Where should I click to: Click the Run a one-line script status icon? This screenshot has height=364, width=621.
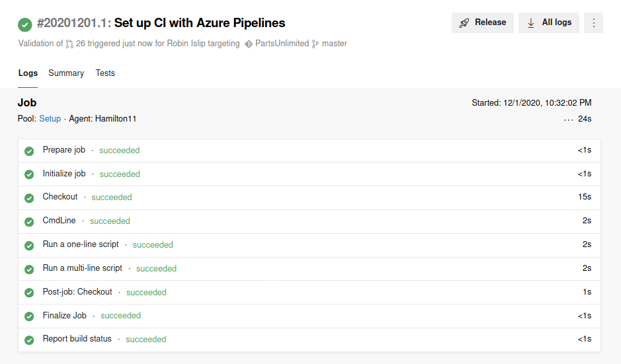pyautogui.click(x=29, y=245)
